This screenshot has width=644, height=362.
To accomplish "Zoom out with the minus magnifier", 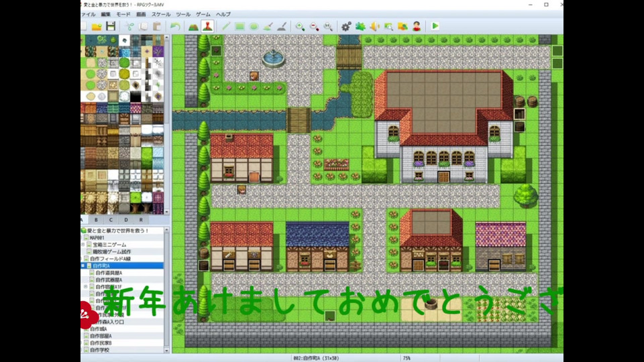I will click(314, 26).
